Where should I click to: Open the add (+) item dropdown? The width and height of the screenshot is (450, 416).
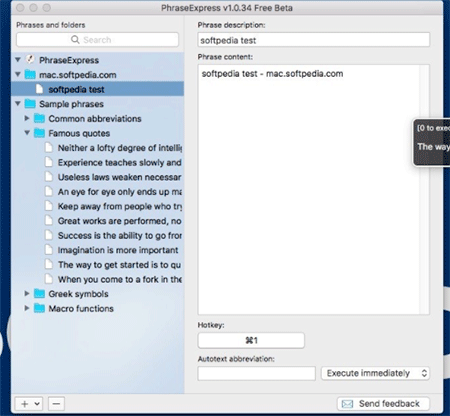coord(29,404)
